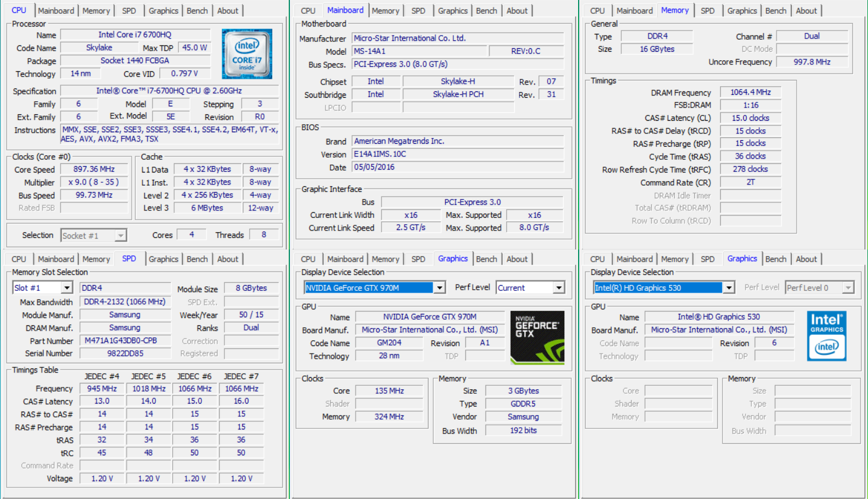This screenshot has width=868, height=499.
Task: Open the About tab in the Memory Slot Selection panel
Action: coord(228,259)
